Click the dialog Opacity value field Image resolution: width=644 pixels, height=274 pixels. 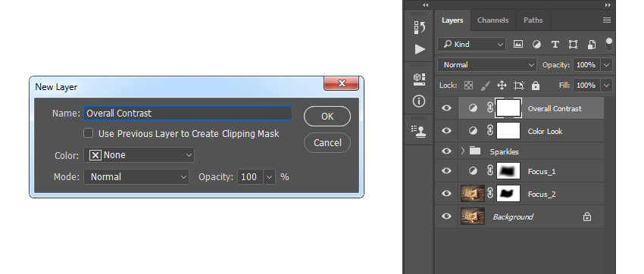[x=251, y=177]
